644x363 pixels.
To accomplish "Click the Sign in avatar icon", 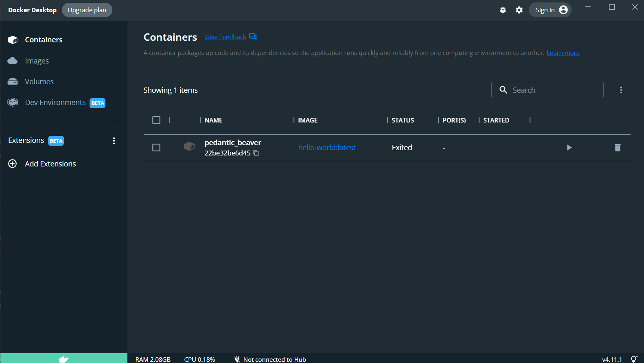I will pos(563,10).
